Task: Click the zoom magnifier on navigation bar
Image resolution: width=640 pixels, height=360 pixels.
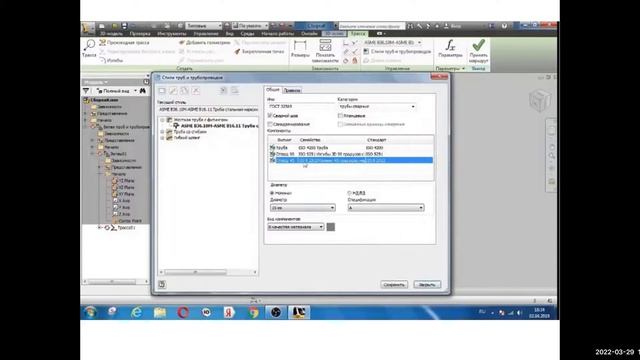Action: point(552,156)
